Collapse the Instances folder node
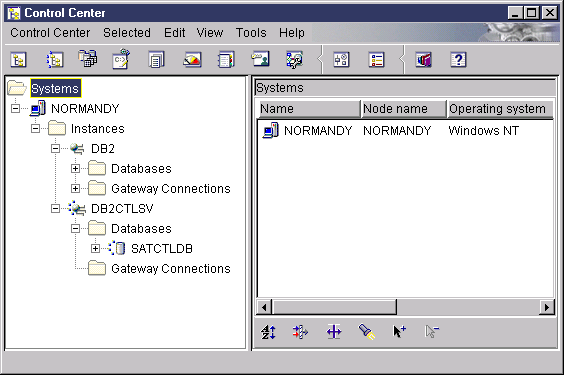Viewport: 564px width, 376px height. click(35, 128)
